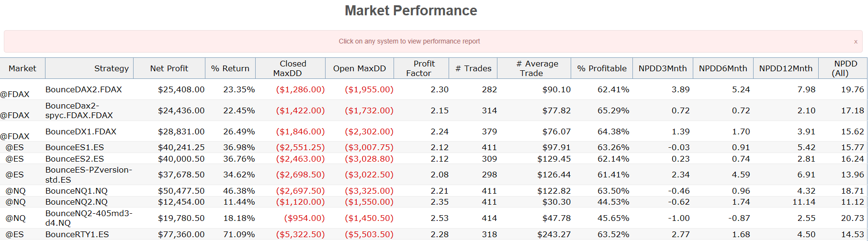
Task: Sort by NPDD12Mnth column
Action: (786, 68)
